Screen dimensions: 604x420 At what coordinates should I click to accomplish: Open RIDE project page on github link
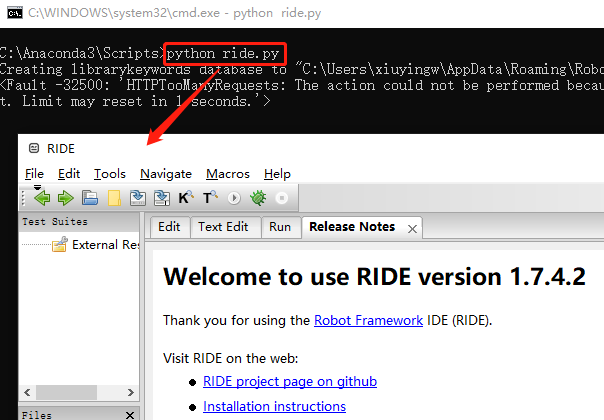click(290, 381)
